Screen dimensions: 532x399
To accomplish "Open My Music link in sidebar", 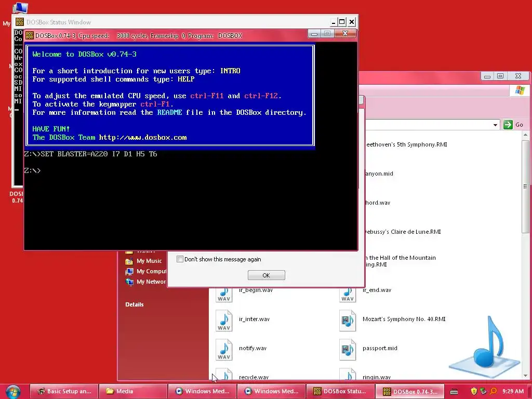I will (x=149, y=261).
